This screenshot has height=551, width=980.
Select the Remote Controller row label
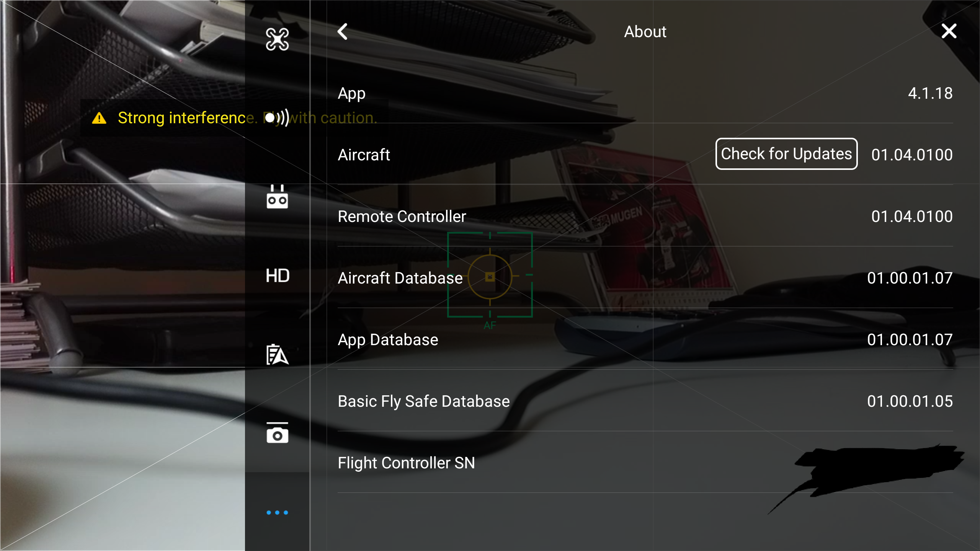(x=402, y=217)
